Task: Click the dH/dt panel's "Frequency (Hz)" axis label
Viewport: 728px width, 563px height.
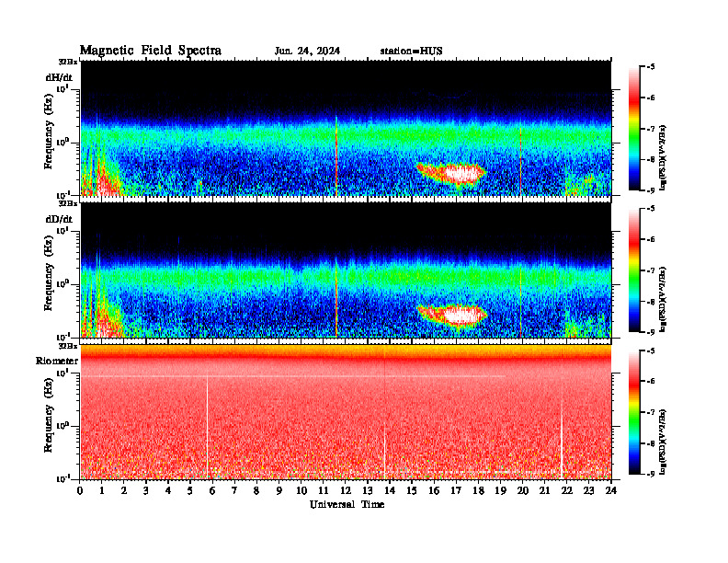Action: (x=49, y=131)
